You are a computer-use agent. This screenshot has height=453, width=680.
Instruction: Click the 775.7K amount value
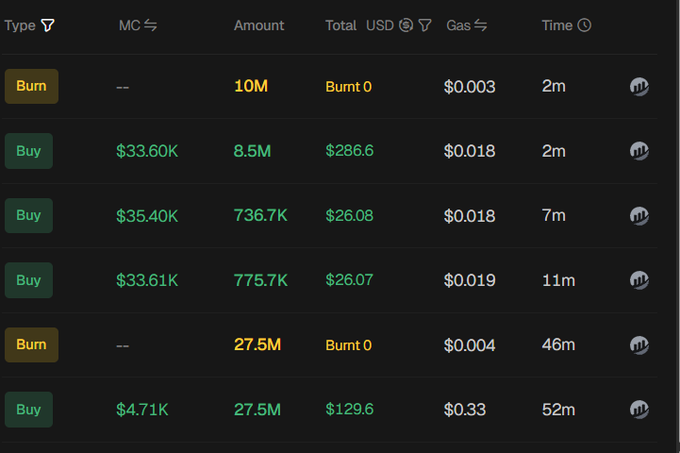(x=260, y=280)
